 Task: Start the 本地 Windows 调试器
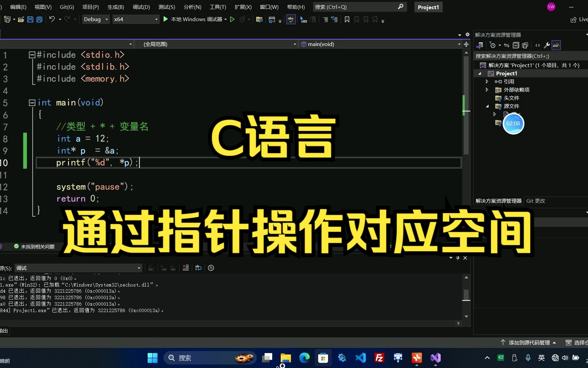tap(194, 19)
